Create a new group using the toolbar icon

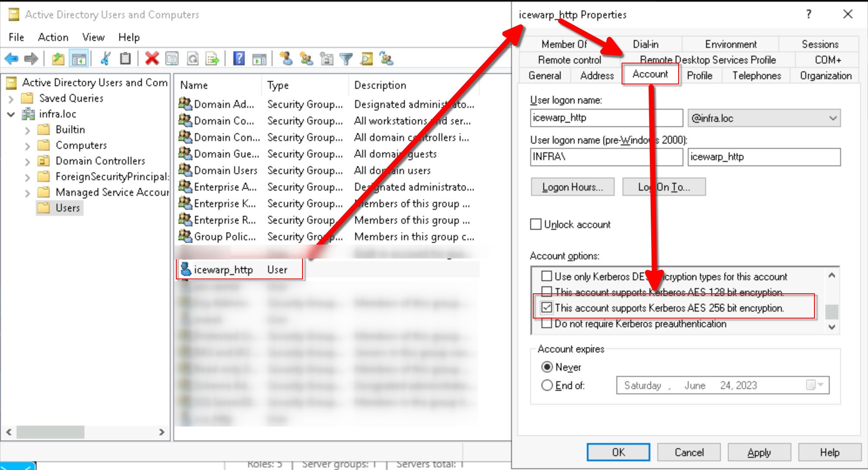pyautogui.click(x=306, y=59)
